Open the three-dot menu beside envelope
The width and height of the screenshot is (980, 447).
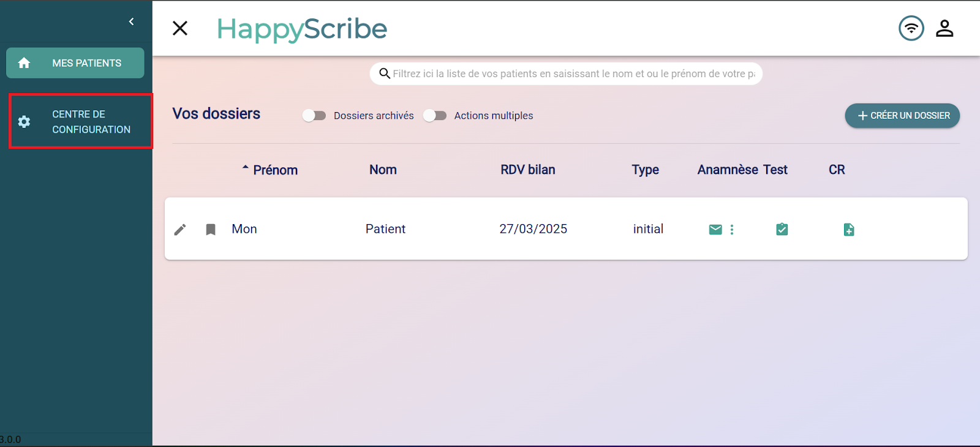tap(732, 230)
